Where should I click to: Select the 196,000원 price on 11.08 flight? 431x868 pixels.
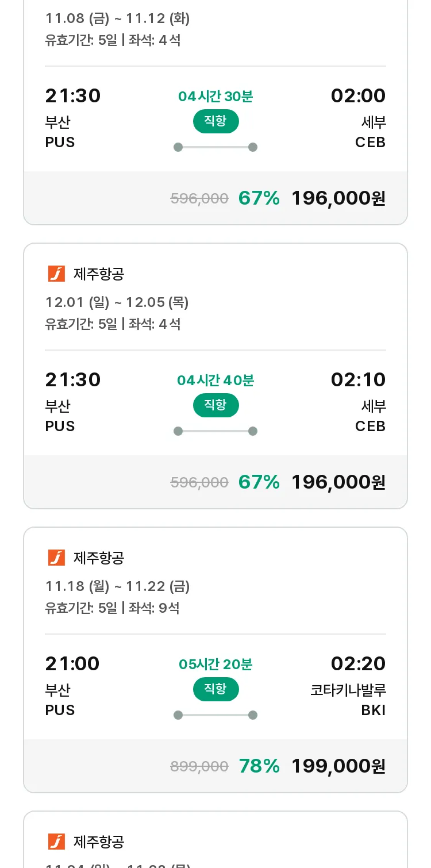[x=338, y=198]
